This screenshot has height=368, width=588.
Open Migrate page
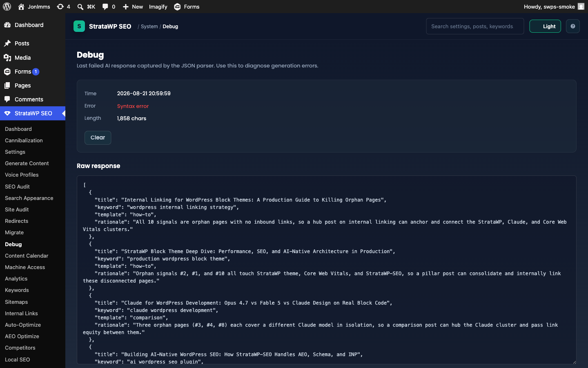coord(14,232)
